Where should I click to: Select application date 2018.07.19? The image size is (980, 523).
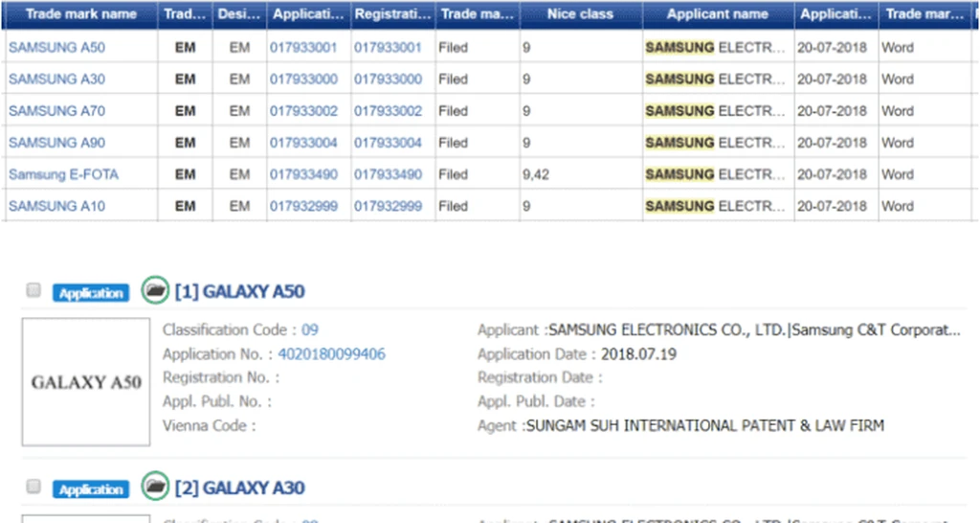(x=638, y=354)
